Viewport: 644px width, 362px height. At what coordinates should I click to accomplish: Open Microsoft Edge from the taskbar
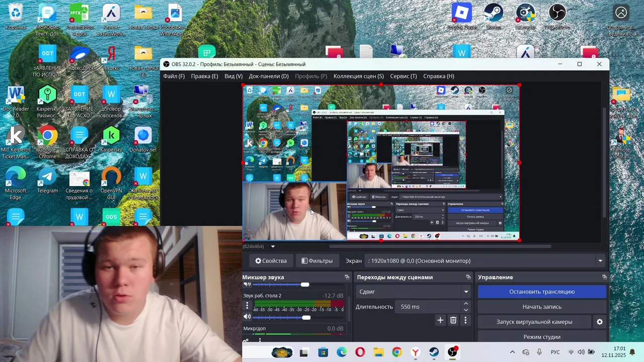(x=342, y=352)
